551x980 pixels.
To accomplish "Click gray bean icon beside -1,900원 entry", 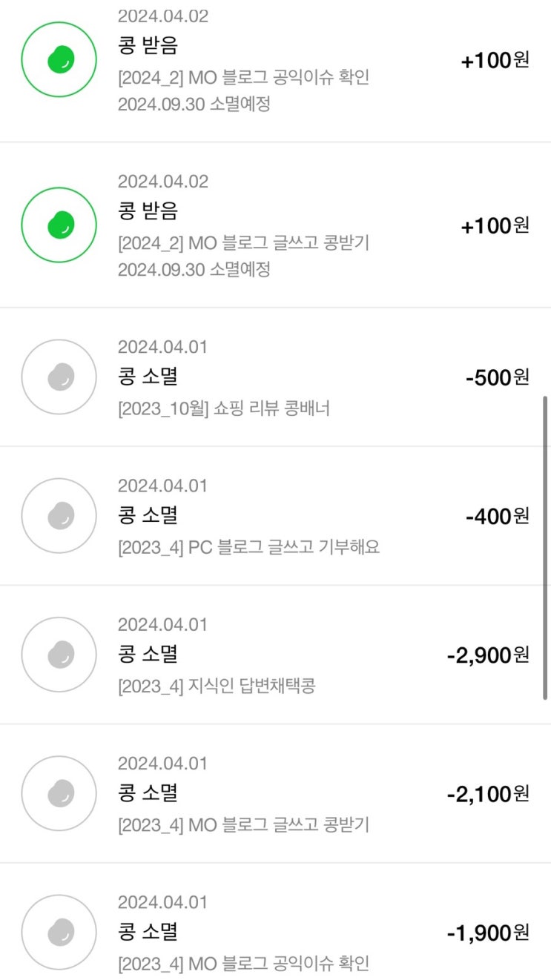I will (59, 932).
